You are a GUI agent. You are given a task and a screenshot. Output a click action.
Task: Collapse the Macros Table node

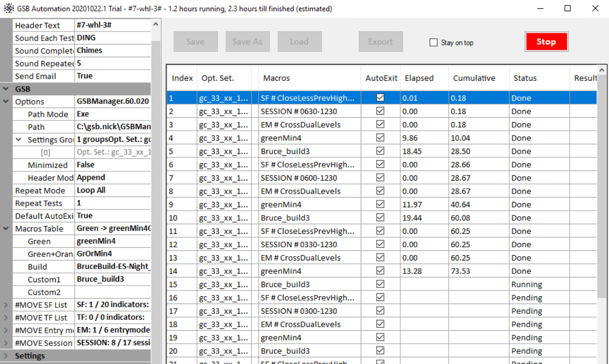point(6,228)
